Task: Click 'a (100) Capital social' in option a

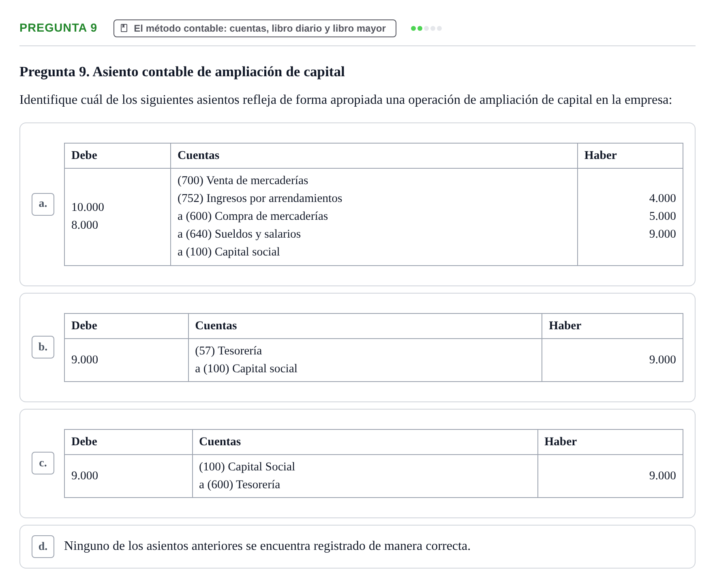Action: [x=229, y=252]
